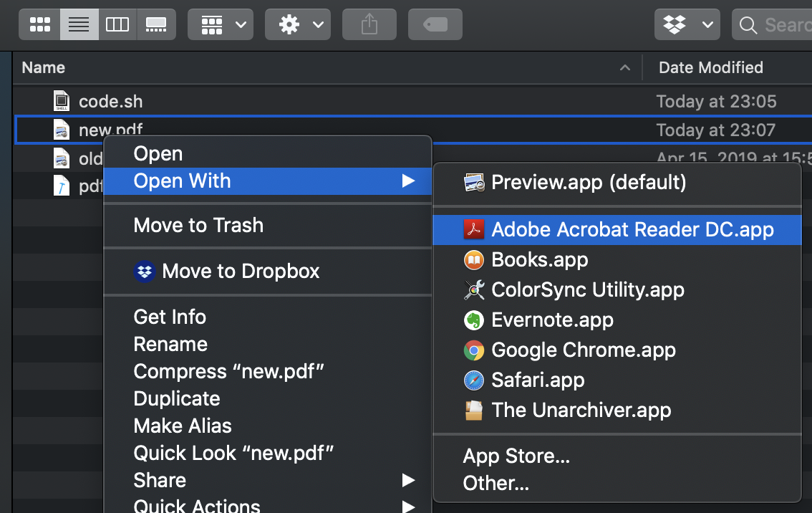Click 'Today at 23:05' date cell

[x=716, y=101]
